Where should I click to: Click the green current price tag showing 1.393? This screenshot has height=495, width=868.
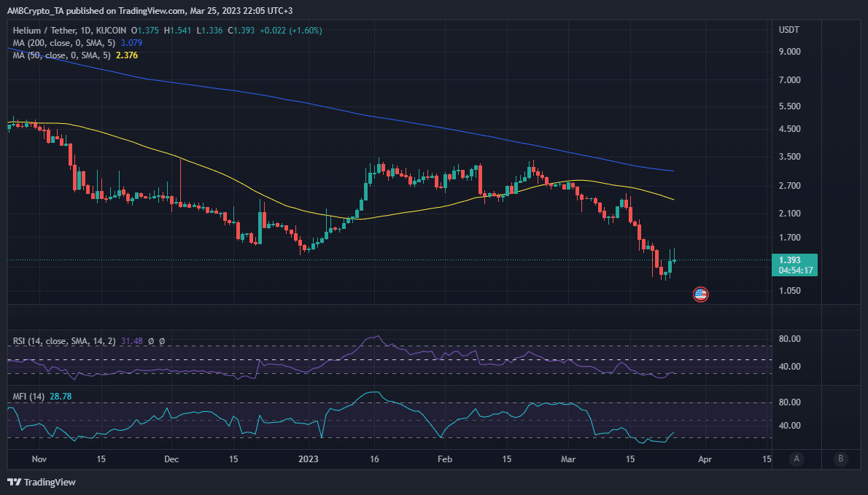pyautogui.click(x=794, y=259)
